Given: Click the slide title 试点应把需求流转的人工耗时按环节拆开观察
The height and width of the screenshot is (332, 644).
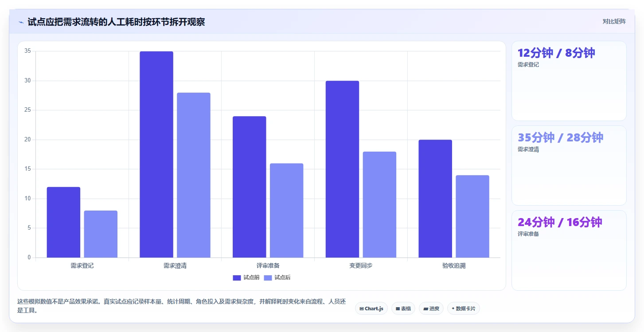Looking at the screenshot, I should click(116, 22).
